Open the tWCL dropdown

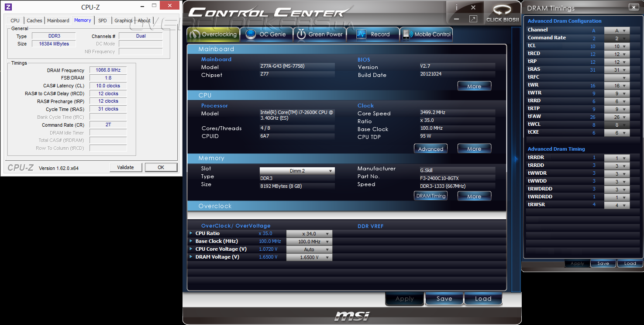click(x=617, y=125)
